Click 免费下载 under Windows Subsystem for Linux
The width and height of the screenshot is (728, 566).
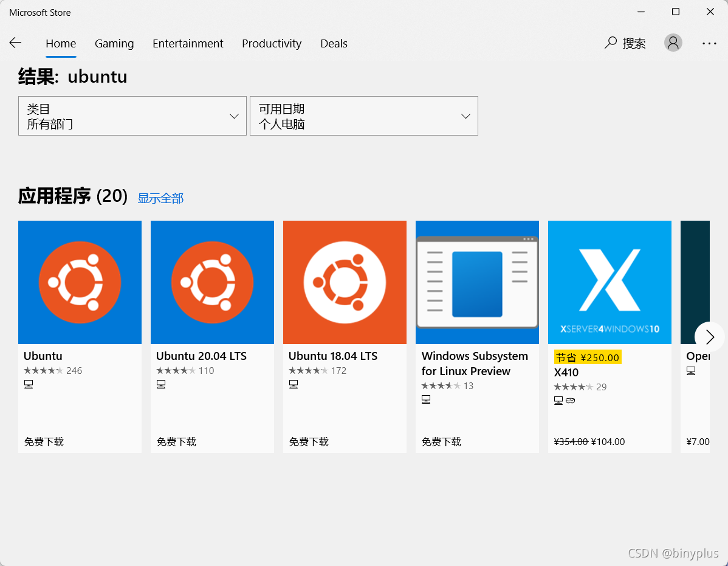(441, 441)
